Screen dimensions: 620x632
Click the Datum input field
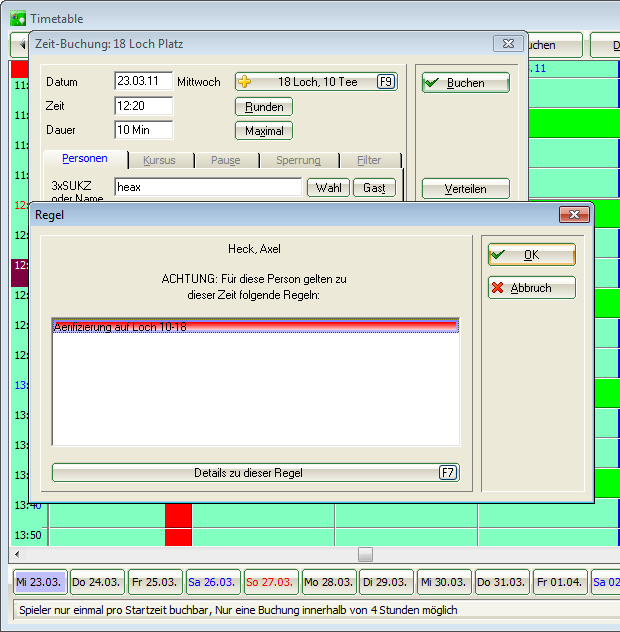point(143,81)
